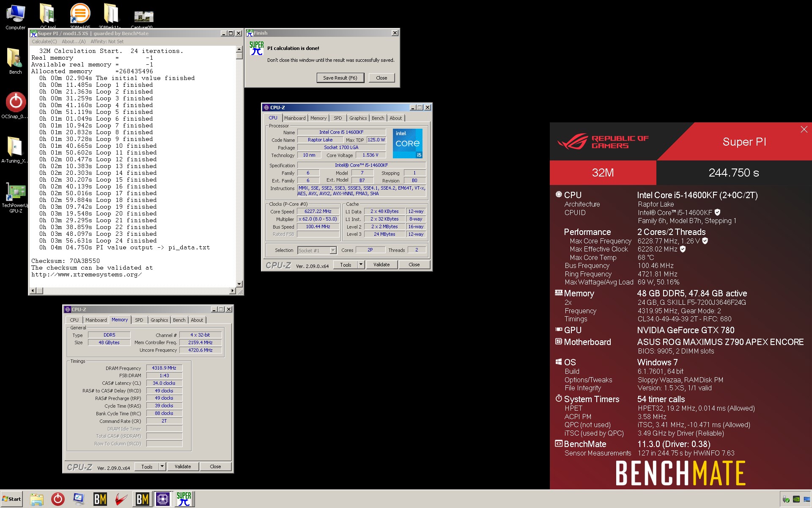812x508 pixels.
Task: Launch TechPowerUp GPU-Z desktop shortcut
Action: [15, 197]
